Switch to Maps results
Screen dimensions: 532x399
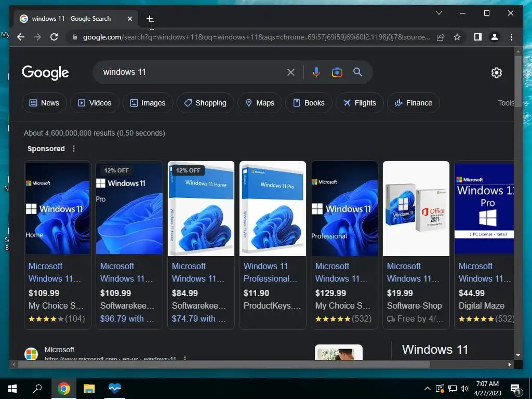(260, 103)
